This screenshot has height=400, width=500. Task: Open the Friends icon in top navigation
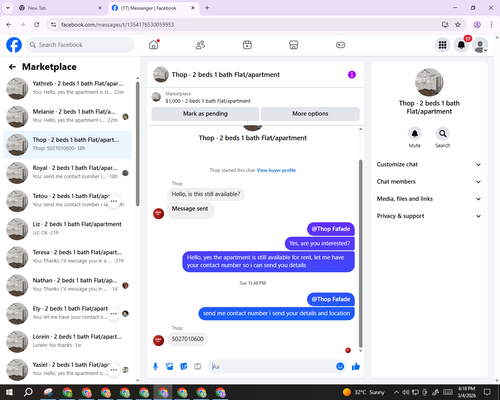click(200, 45)
